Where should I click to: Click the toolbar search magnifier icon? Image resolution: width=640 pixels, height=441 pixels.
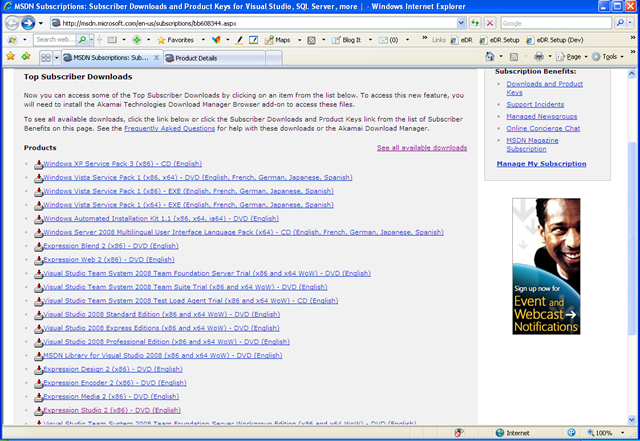pyautogui.click(x=82, y=40)
